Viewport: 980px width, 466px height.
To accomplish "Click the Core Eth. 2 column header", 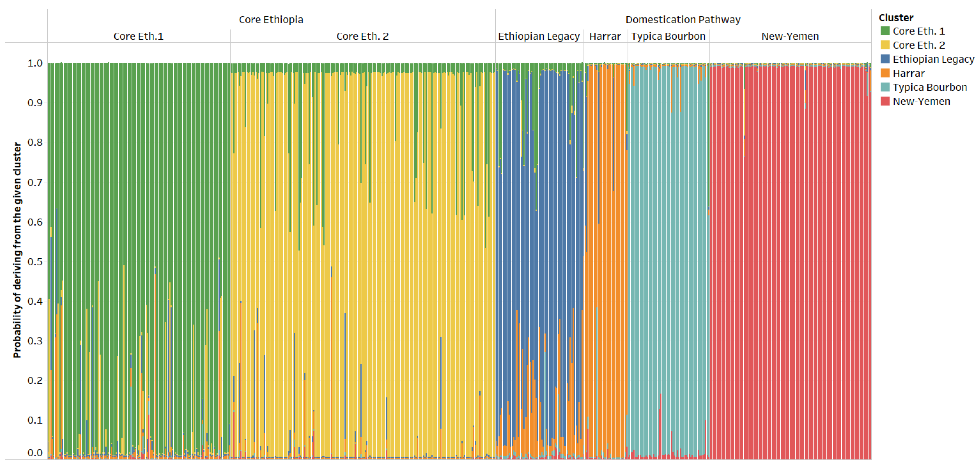I will pos(362,36).
